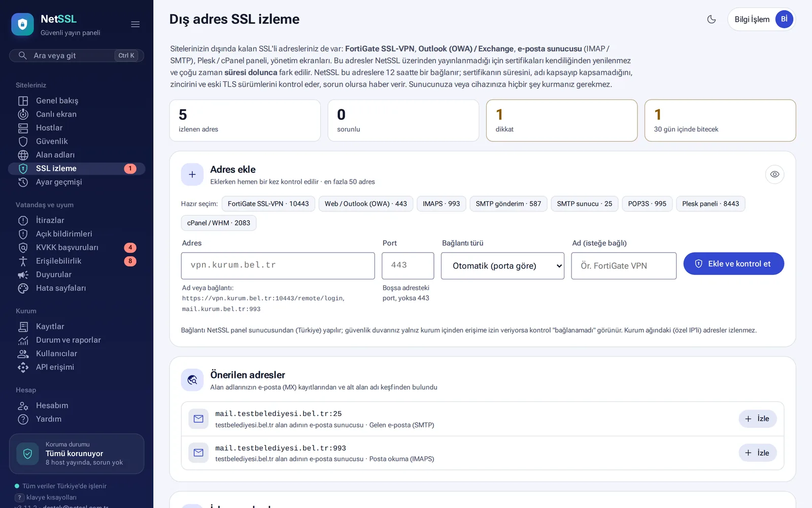Collapse sidebar with hamburger menu icon
812x508 pixels.
[135, 24]
